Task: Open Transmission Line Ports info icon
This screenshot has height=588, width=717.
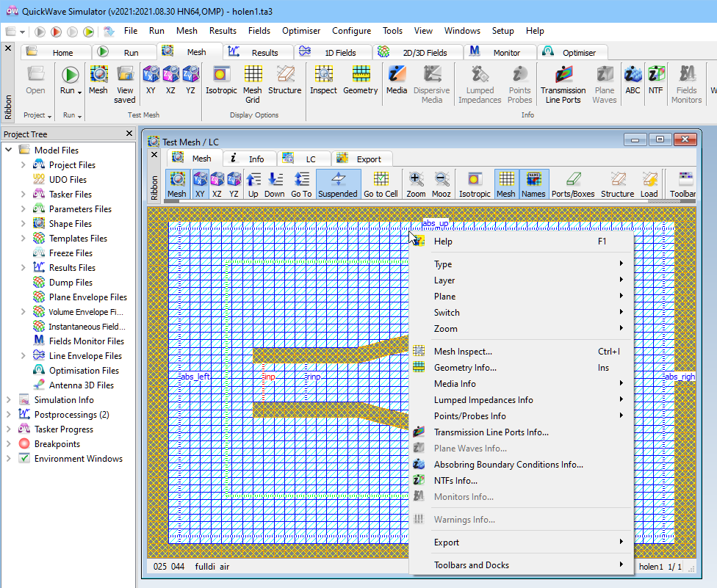Action: (563, 84)
